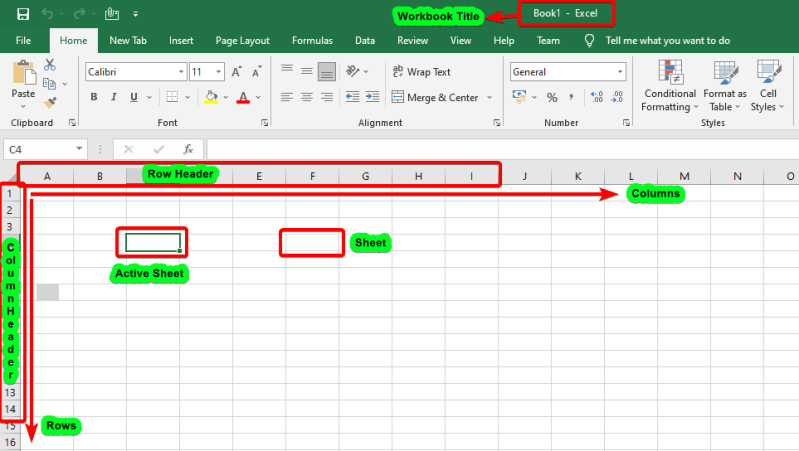The image size is (799, 451).
Task: Toggle Bold formatting
Action: click(x=94, y=97)
